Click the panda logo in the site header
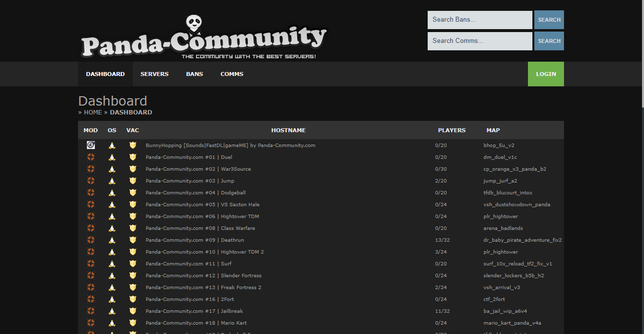 194,22
